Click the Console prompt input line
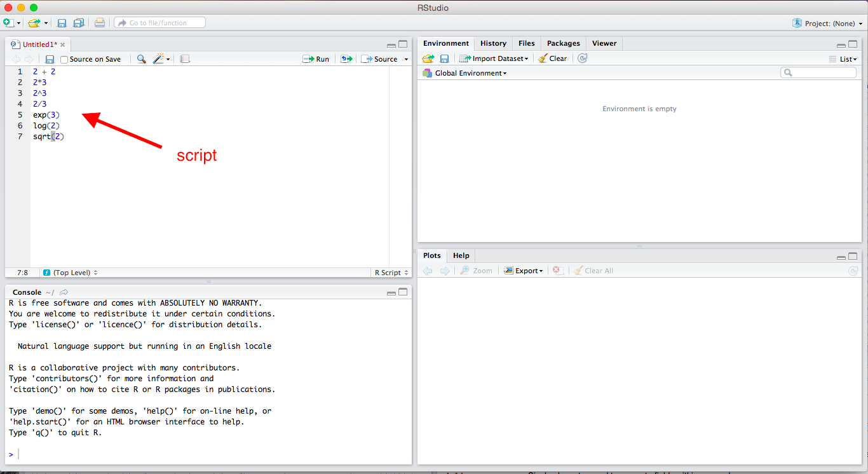The width and height of the screenshot is (868, 474). pyautogui.click(x=208, y=454)
